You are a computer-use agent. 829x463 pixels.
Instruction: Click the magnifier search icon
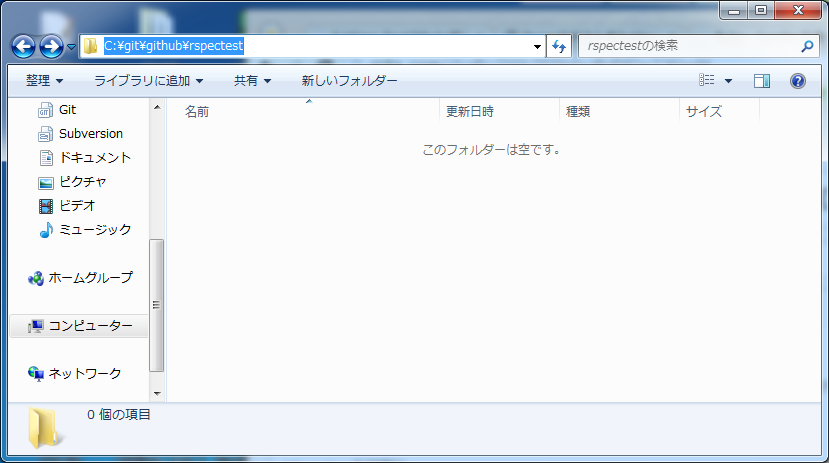pos(807,47)
